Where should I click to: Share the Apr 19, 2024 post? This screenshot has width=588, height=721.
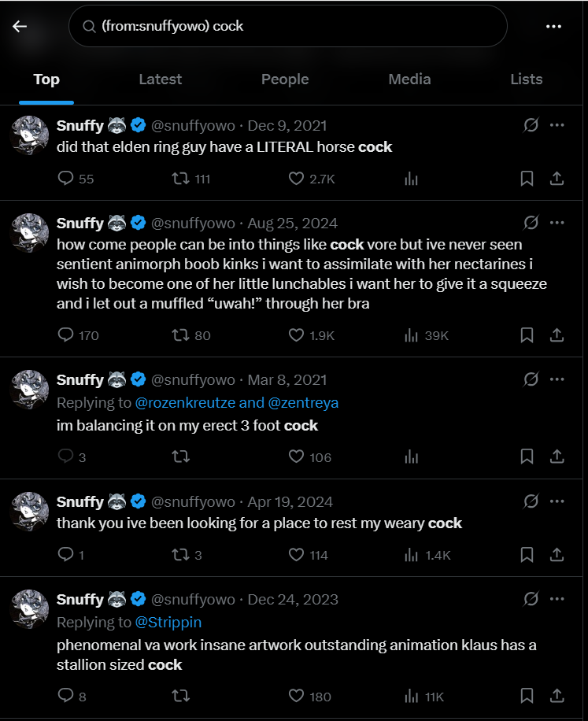(x=557, y=555)
